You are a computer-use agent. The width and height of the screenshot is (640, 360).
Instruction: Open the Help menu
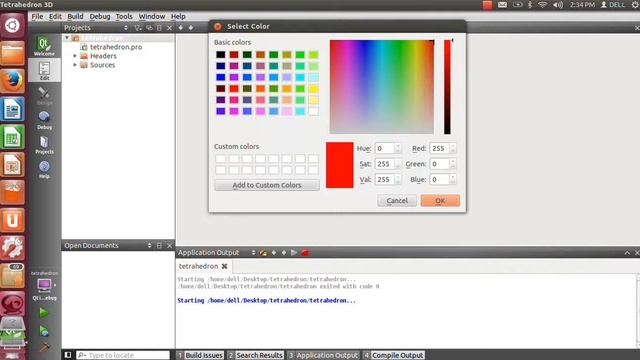click(x=178, y=16)
